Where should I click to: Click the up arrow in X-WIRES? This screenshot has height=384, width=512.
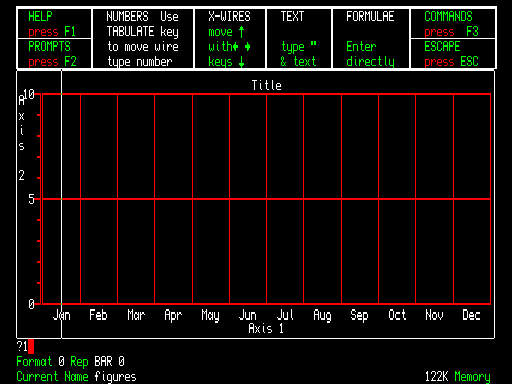tap(242, 32)
